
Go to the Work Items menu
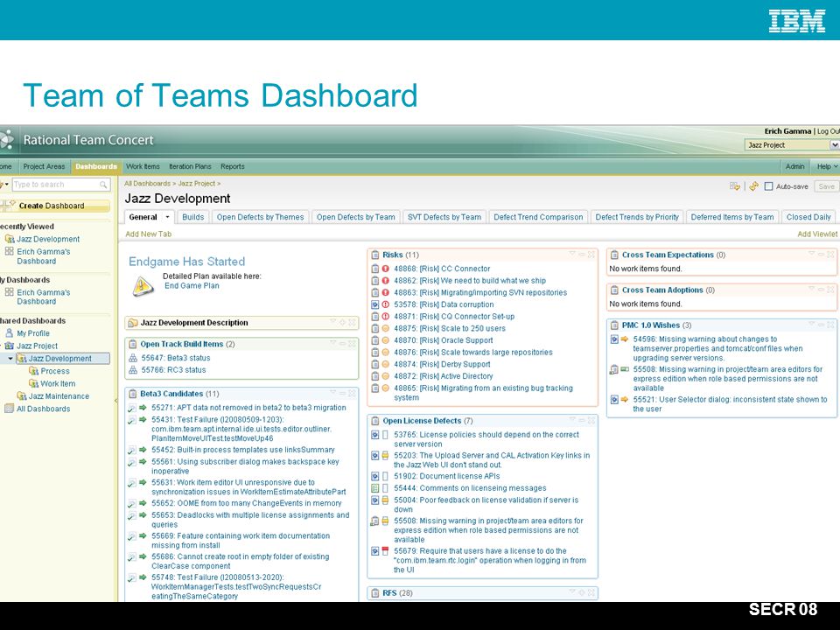click(143, 166)
